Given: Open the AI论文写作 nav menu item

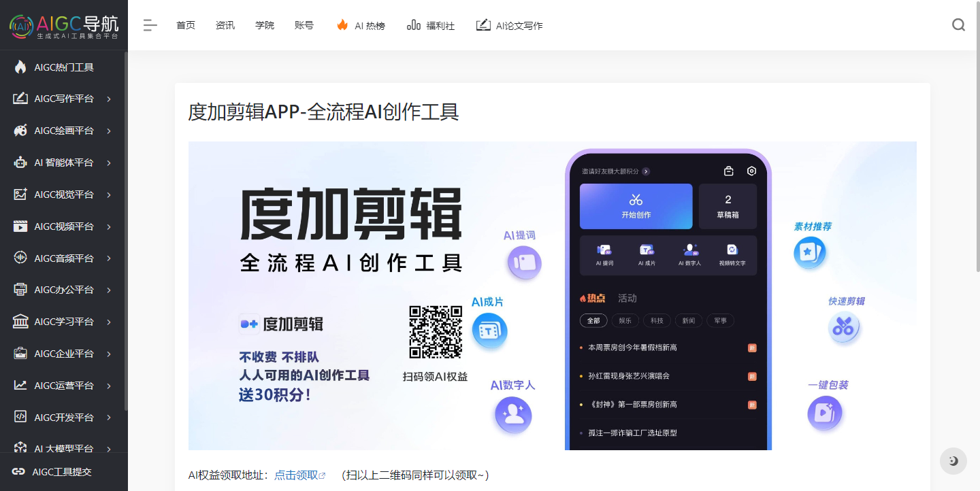Looking at the screenshot, I should coord(510,25).
